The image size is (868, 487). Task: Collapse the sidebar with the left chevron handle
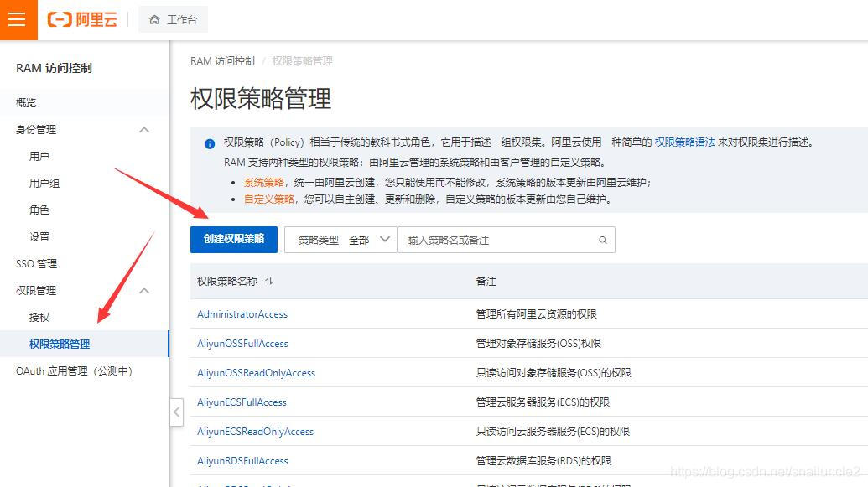[177, 412]
